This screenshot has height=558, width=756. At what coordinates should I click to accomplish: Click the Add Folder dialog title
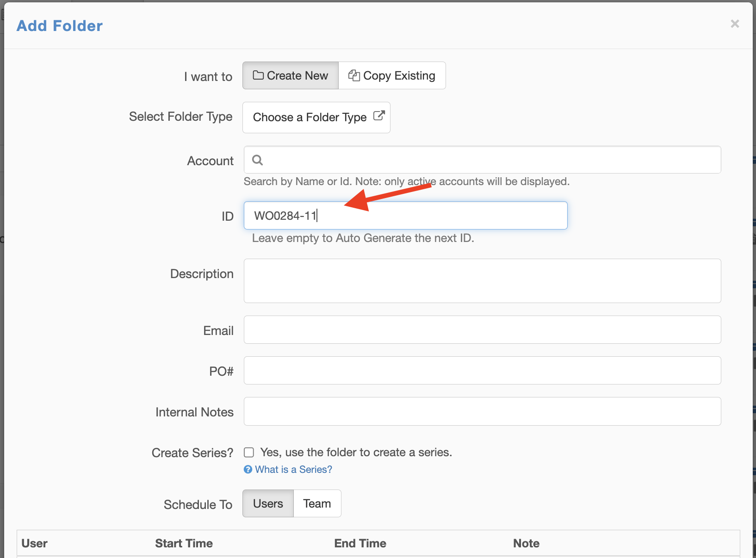60,26
